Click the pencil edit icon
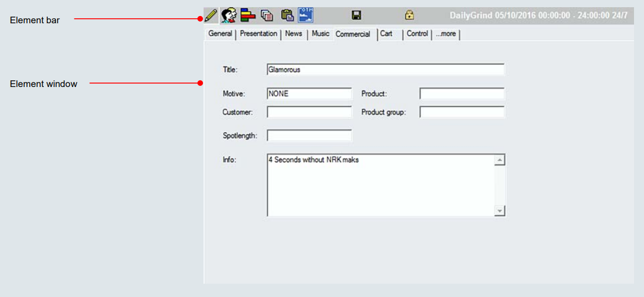644x297 pixels. point(211,16)
